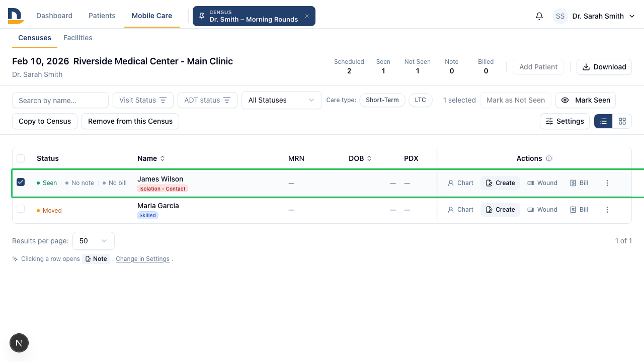This screenshot has height=362, width=644.
Task: Click the D logo in the header
Action: [16, 16]
